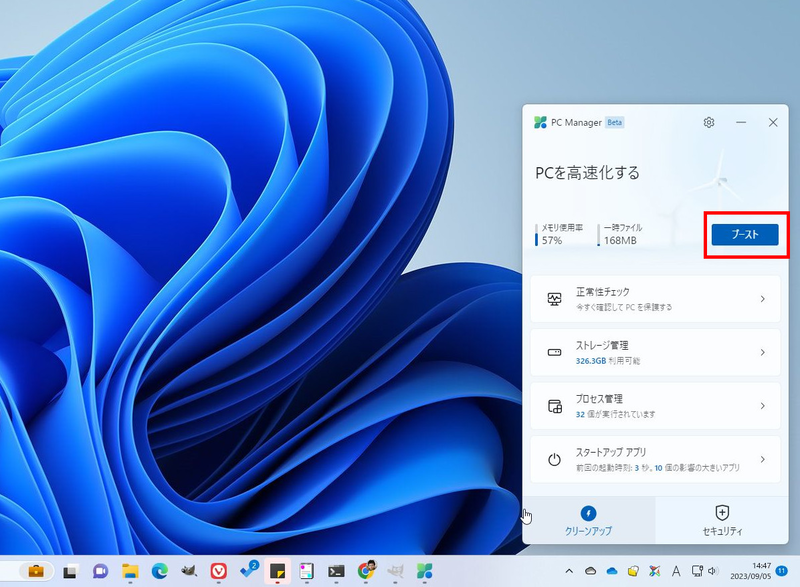Switch to the セキュリティ tab
Screen dimensions: 800x587
pos(722,520)
